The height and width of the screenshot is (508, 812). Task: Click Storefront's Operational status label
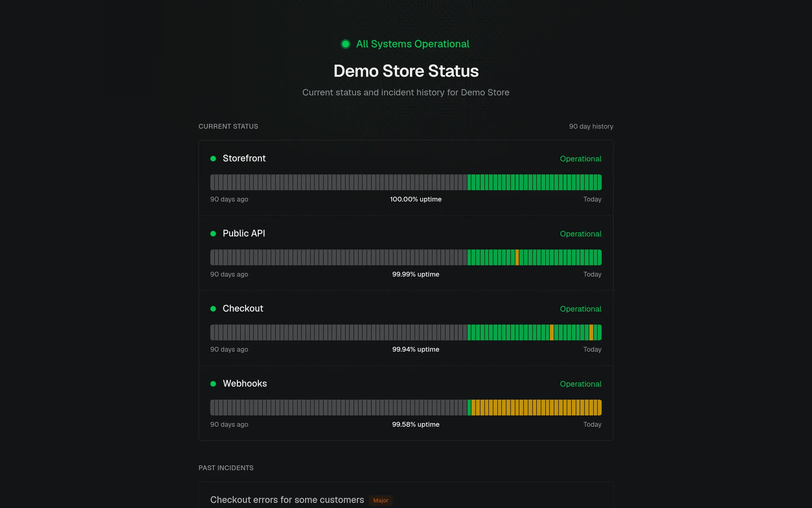[x=581, y=159]
